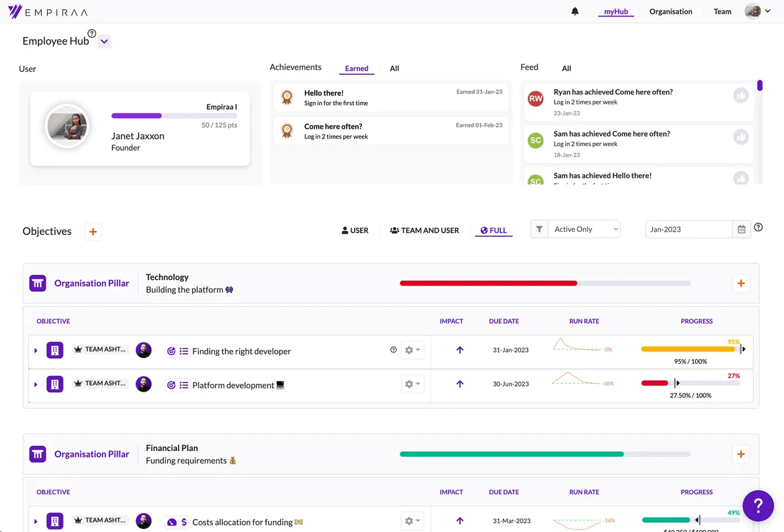The image size is (784, 532).
Task: Click the Jan-2023 date field
Action: pos(689,229)
